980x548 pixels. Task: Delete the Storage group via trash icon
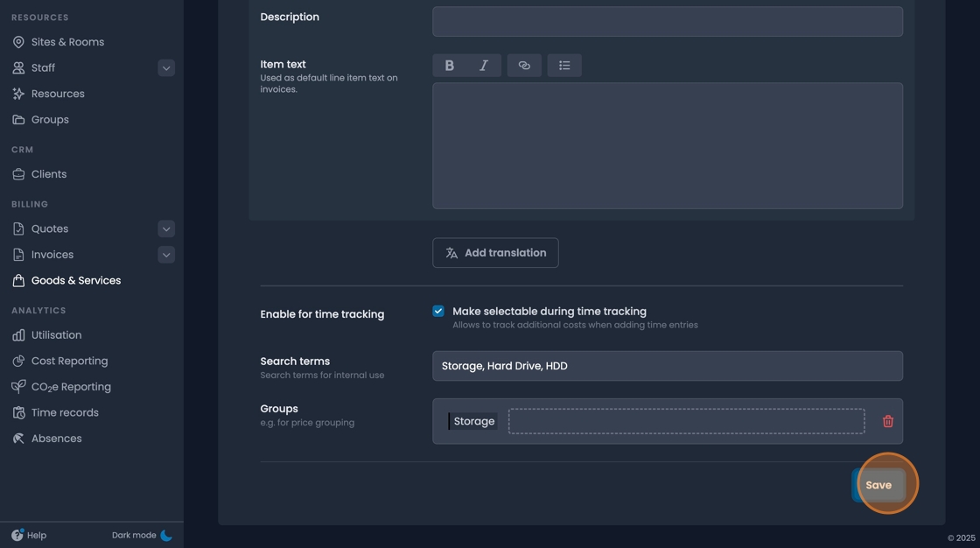(x=887, y=421)
